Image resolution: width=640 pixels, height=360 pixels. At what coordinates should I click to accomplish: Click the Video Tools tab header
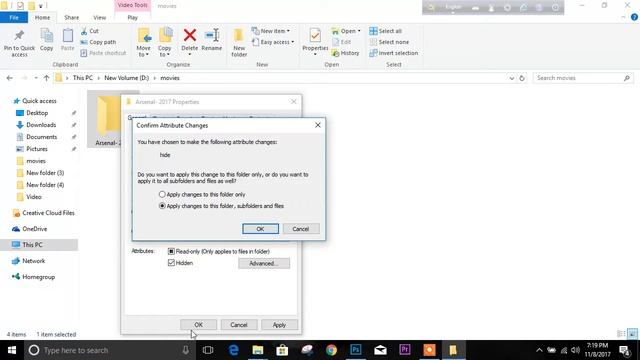pos(132,5)
